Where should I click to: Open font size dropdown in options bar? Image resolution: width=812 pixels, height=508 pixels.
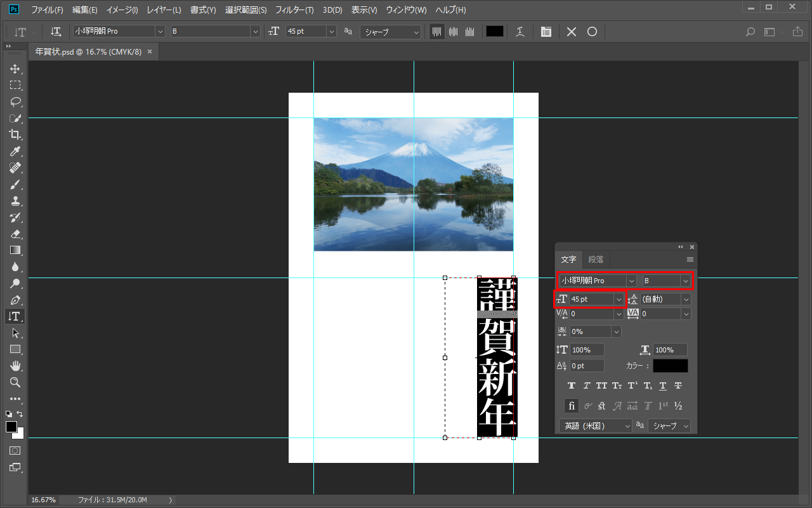point(331,31)
